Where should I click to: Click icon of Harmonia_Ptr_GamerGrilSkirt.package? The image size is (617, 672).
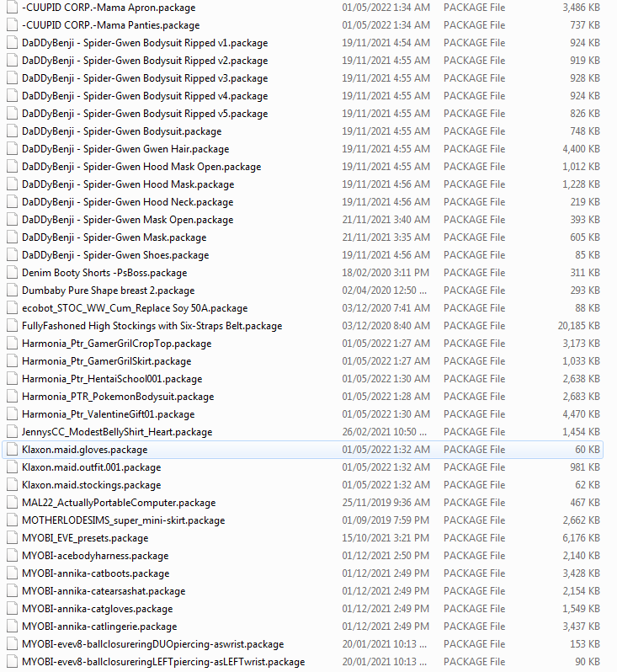point(12,361)
